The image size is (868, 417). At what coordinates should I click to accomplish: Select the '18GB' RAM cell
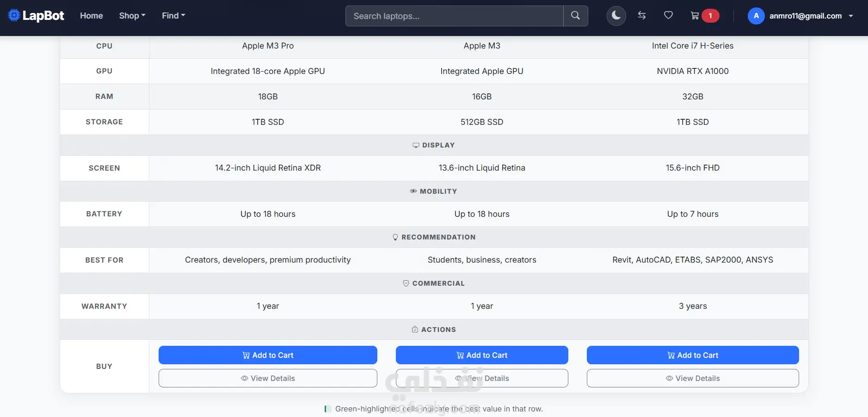coord(268,97)
